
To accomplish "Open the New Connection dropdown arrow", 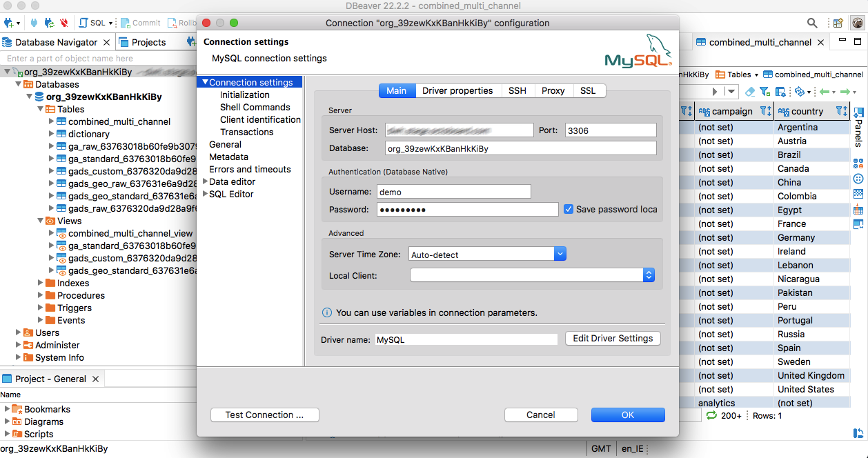I will pyautogui.click(x=18, y=23).
